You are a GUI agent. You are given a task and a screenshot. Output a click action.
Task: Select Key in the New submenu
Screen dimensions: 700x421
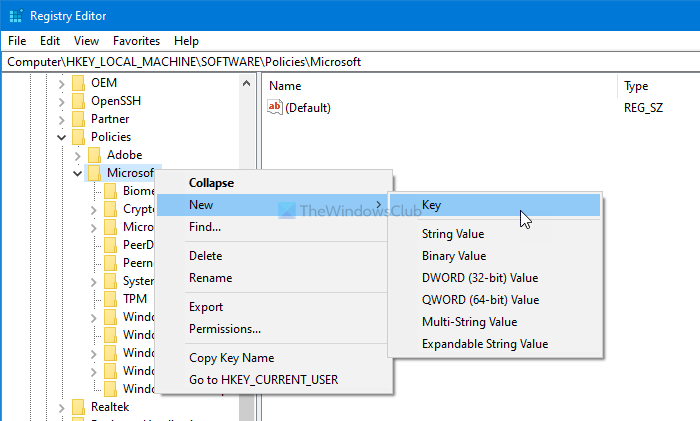point(495,205)
